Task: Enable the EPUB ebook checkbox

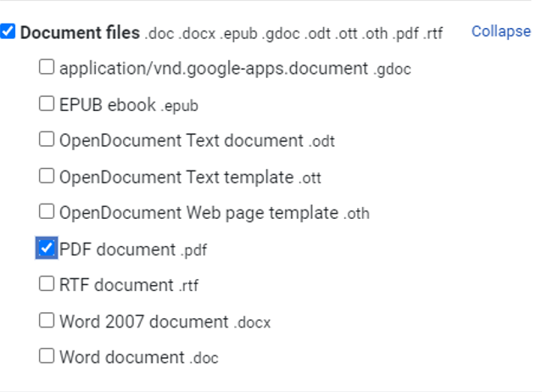Action: [47, 104]
